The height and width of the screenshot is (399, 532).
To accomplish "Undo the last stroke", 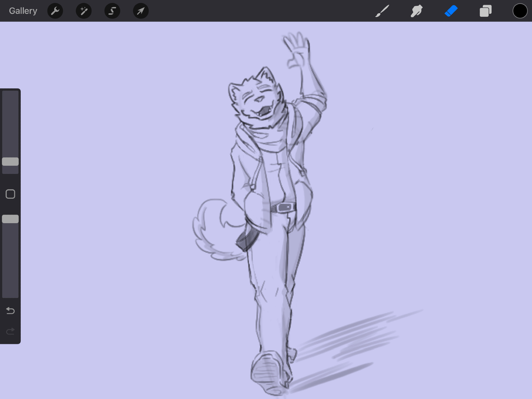I will click(10, 310).
